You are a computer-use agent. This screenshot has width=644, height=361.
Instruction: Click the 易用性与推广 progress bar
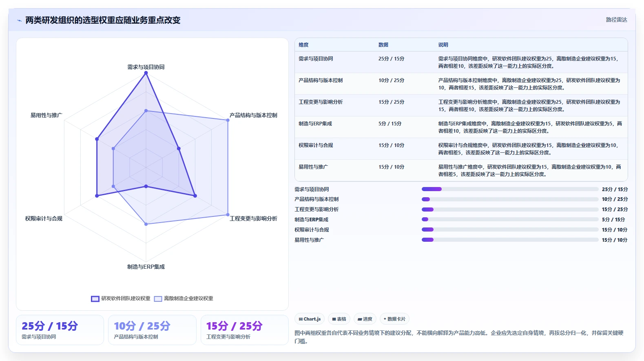(510, 240)
